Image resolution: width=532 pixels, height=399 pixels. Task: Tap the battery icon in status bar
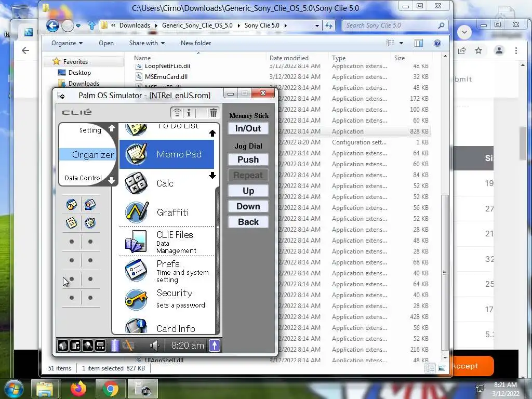coord(115,345)
